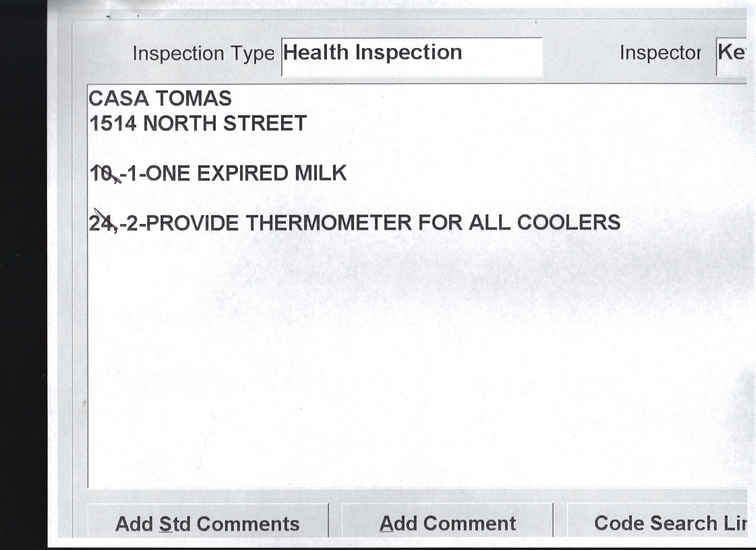Focus the Inspection Type field
756x550 pixels.
pos(411,56)
